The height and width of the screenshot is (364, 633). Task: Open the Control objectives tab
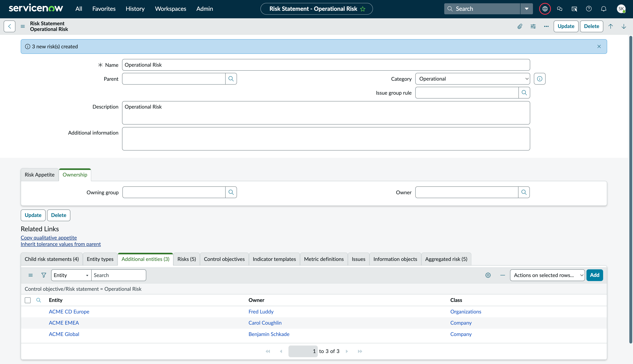224,259
